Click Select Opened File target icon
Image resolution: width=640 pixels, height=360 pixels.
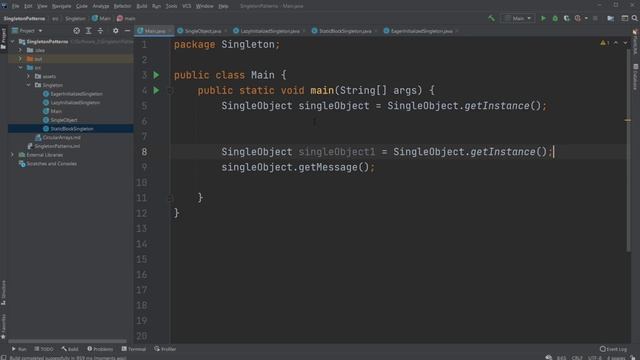[x=76, y=31]
